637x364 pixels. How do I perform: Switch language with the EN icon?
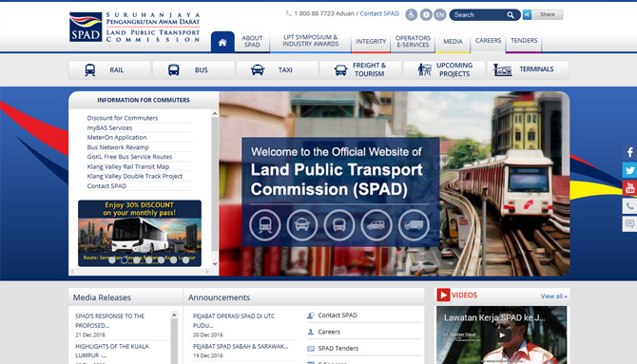[x=440, y=15]
